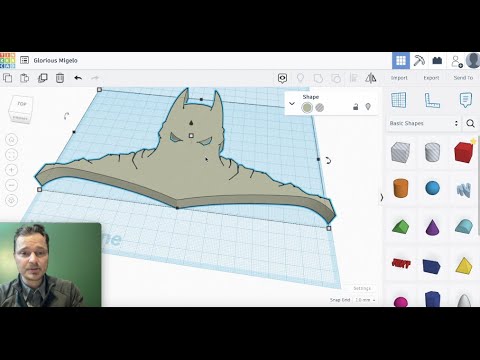Click the Fit all in view button
The width and height of the screenshot is (480, 360).
tap(12, 155)
